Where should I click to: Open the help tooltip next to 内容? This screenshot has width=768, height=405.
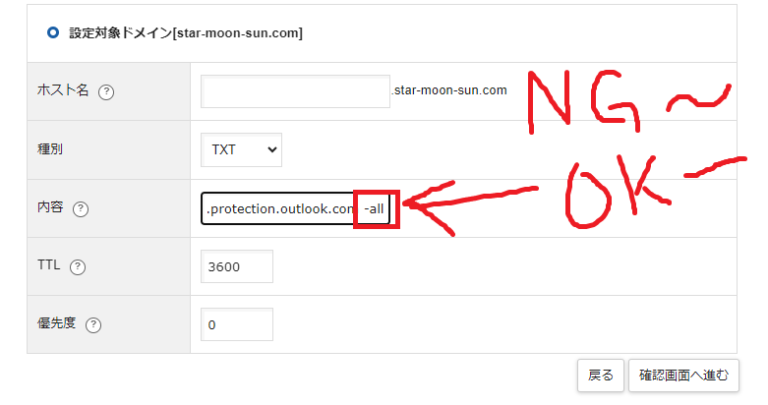81,210
